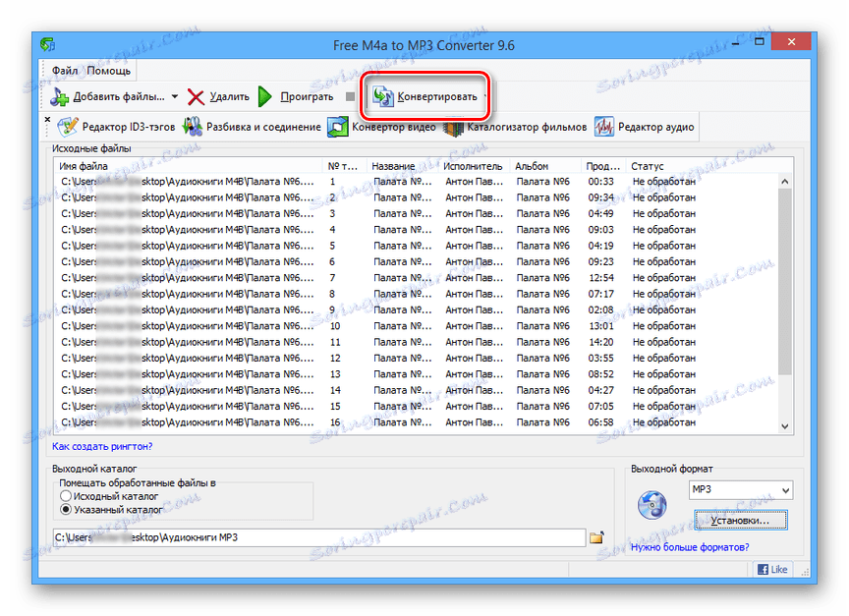Open the Как создать рингтон link
The image size is (849, 616).
click(x=102, y=447)
